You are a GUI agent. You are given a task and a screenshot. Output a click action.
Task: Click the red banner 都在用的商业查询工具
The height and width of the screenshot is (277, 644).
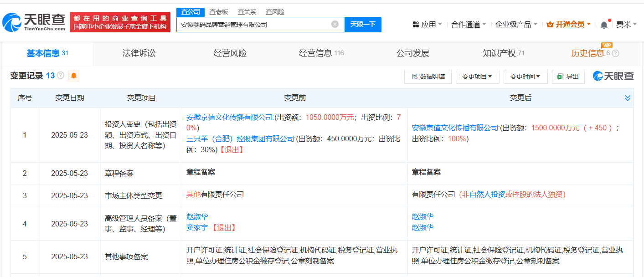tap(120, 22)
